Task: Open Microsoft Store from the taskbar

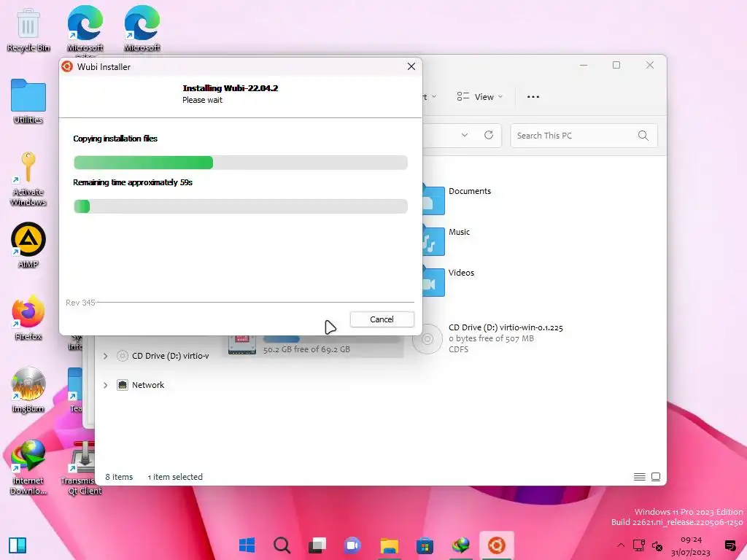Action: 425,545
